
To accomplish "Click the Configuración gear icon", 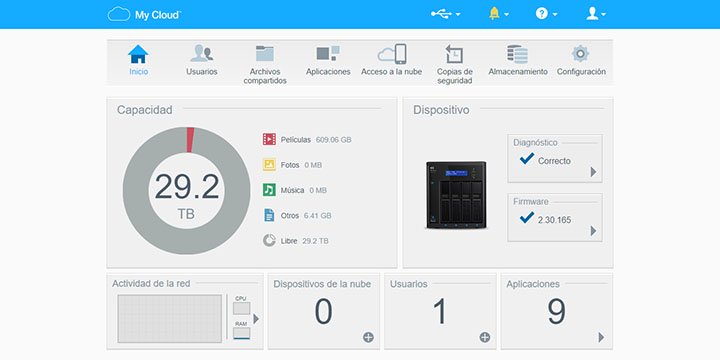I will [x=580, y=54].
